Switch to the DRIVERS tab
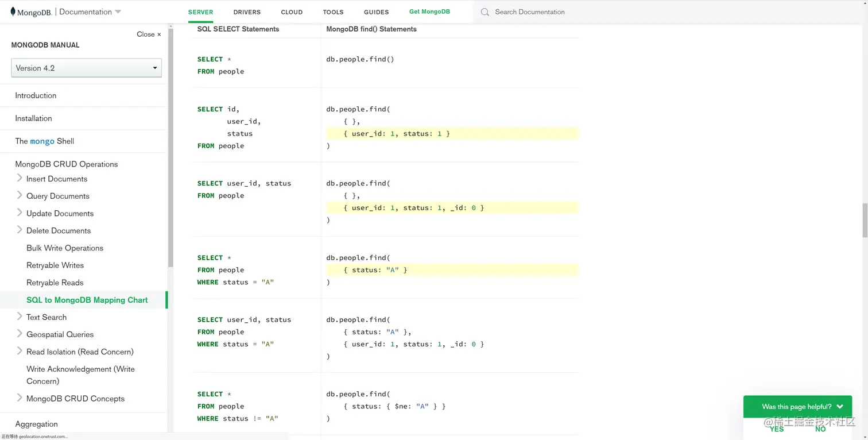Image resolution: width=868 pixels, height=440 pixels. pos(247,12)
